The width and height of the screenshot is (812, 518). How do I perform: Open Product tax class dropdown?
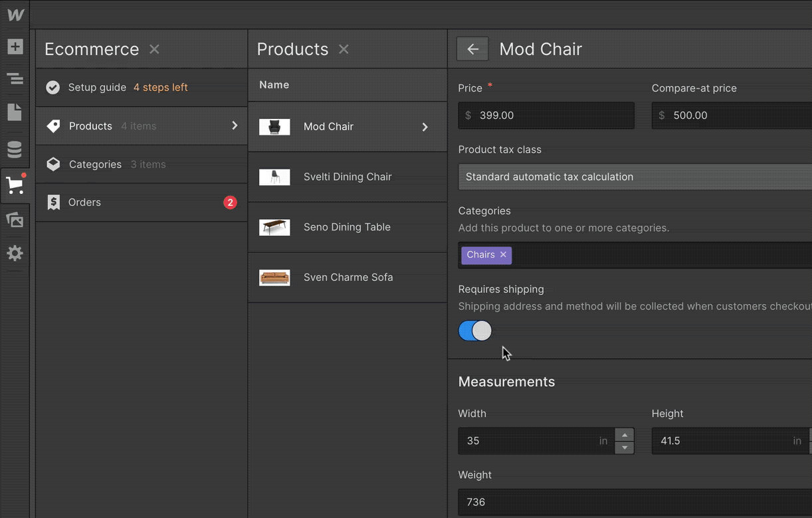[635, 177]
